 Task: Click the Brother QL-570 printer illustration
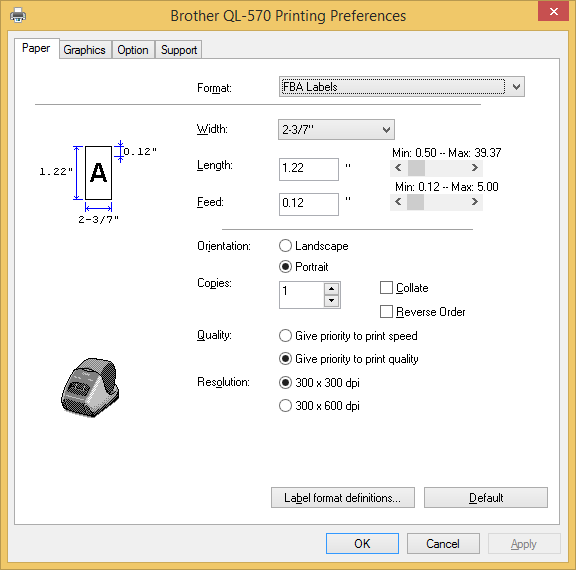90,387
